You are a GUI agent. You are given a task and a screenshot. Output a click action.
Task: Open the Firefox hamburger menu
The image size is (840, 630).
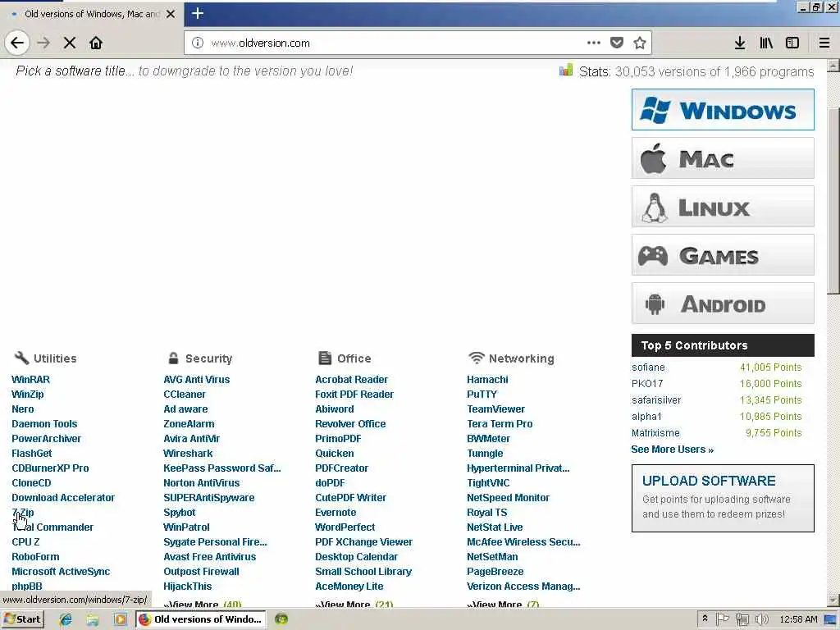tap(824, 43)
